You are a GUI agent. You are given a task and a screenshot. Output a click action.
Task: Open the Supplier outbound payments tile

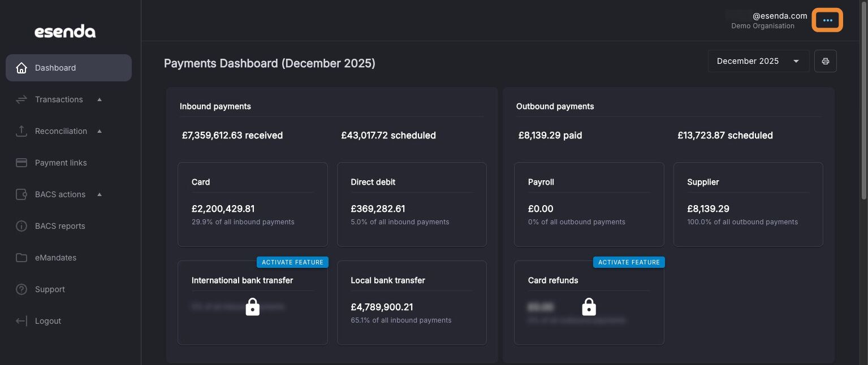[x=748, y=205]
